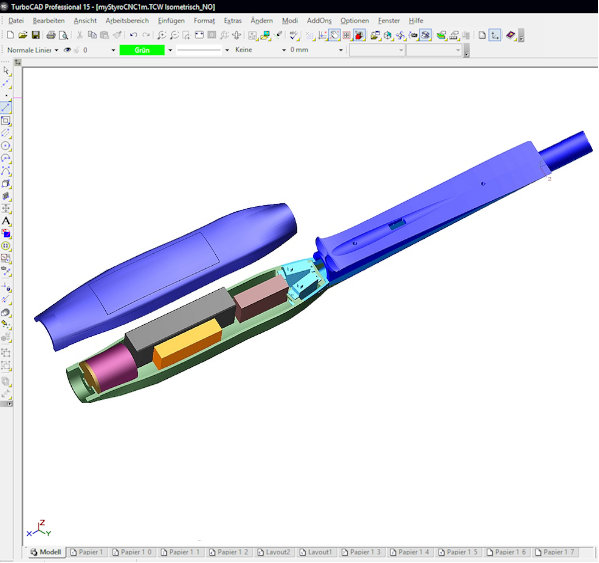The height and width of the screenshot is (563, 599).
Task: Select the arrow selection tool
Action: tap(6, 71)
